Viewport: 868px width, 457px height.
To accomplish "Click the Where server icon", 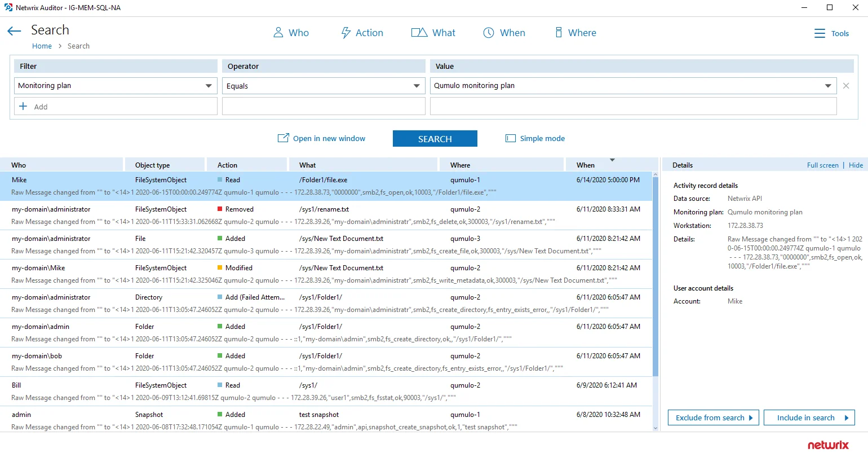I will pyautogui.click(x=559, y=33).
